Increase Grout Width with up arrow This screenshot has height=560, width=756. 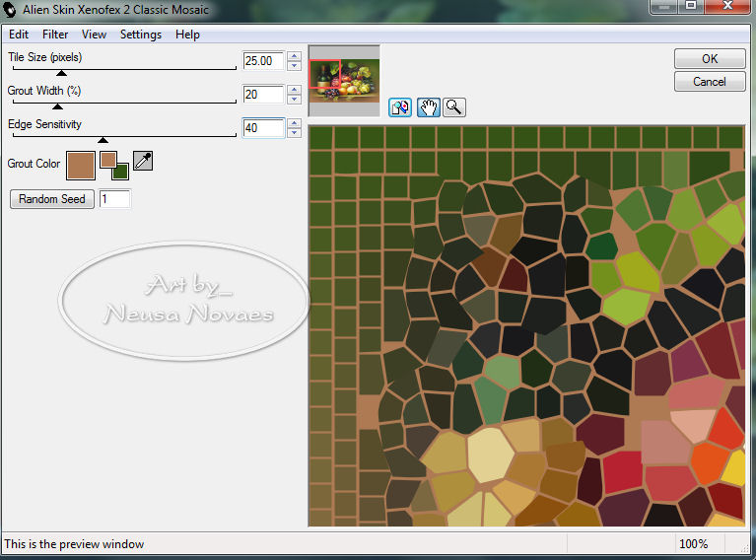click(x=294, y=90)
